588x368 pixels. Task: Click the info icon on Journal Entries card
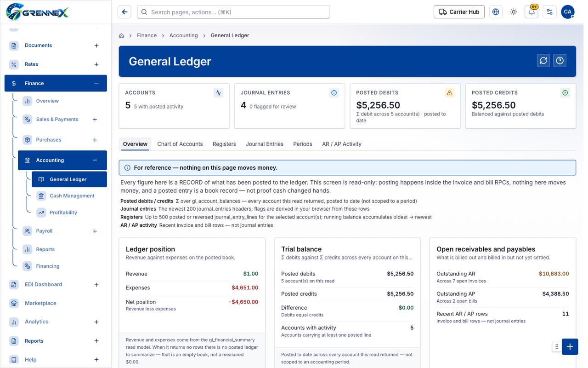coord(334,93)
